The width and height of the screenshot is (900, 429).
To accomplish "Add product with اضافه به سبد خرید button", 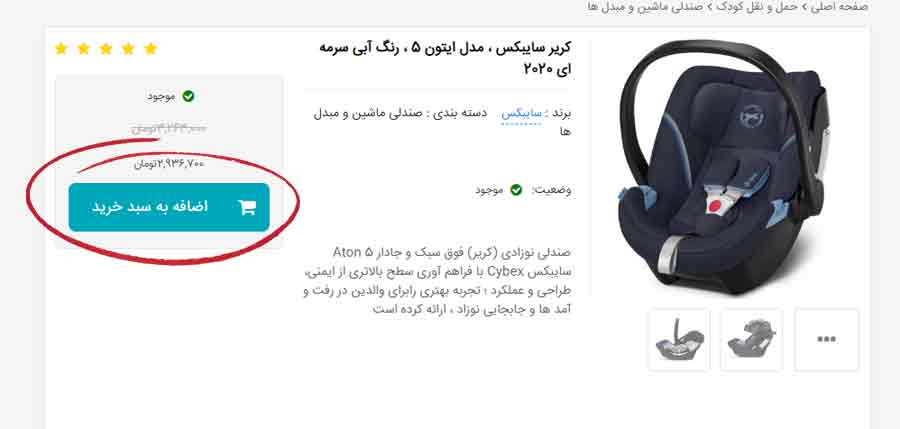I will coord(169,207).
